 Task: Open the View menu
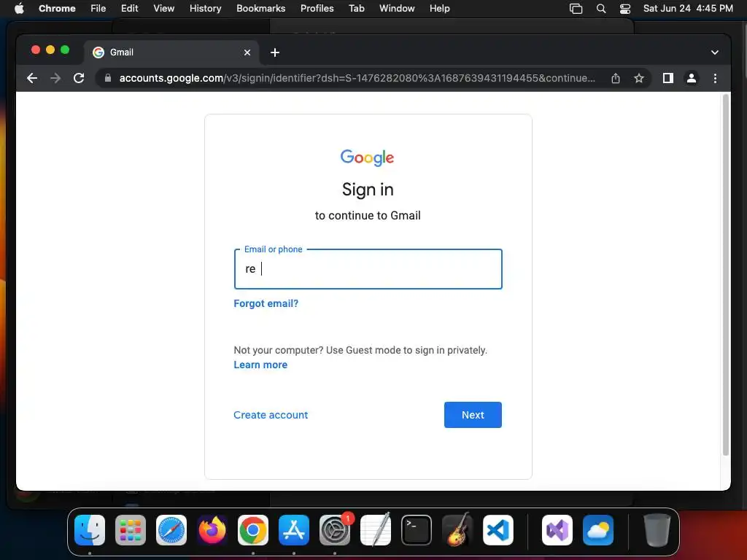(164, 9)
